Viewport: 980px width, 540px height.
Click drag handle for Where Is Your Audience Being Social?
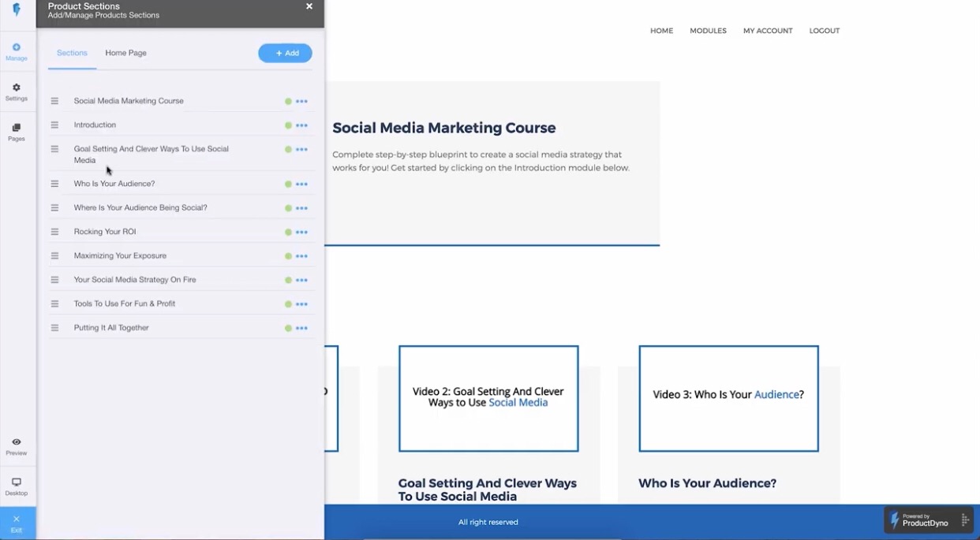54,207
